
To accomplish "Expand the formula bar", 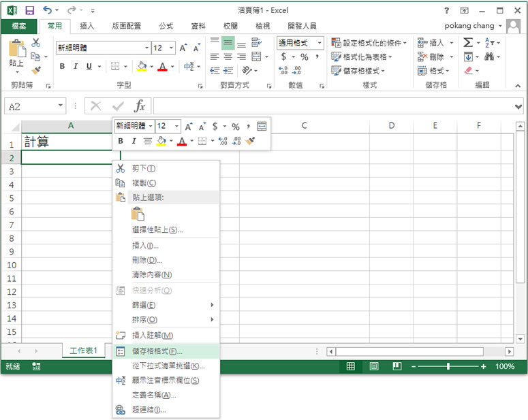I will [x=518, y=107].
